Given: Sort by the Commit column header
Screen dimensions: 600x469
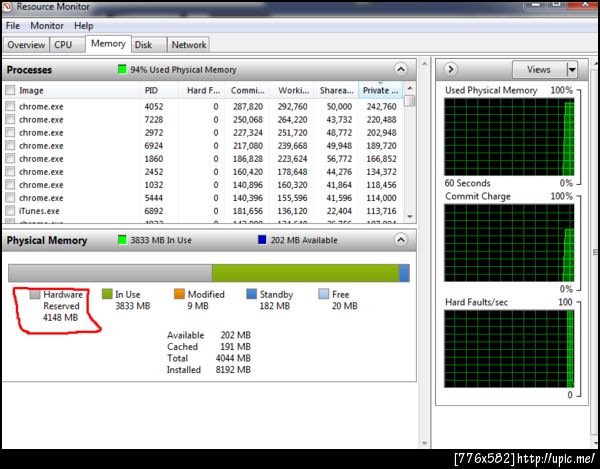Looking at the screenshot, I should (x=247, y=90).
